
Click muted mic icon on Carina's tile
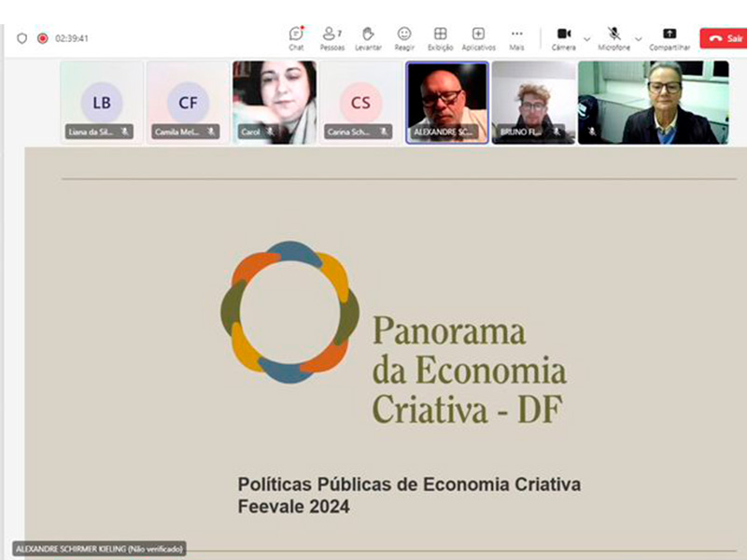[384, 132]
